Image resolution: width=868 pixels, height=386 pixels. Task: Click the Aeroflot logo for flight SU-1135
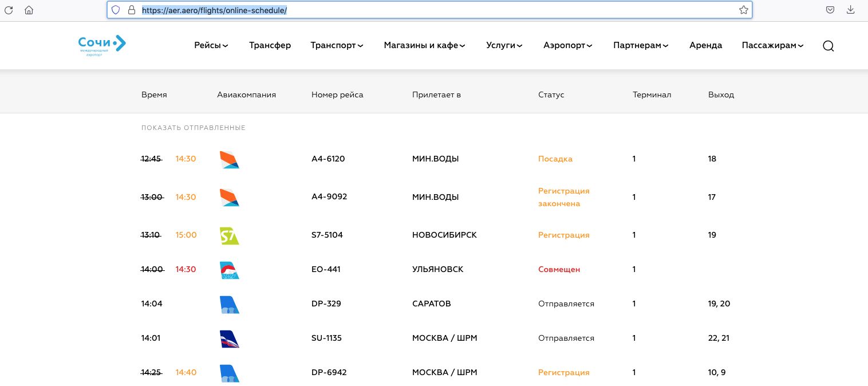(229, 338)
